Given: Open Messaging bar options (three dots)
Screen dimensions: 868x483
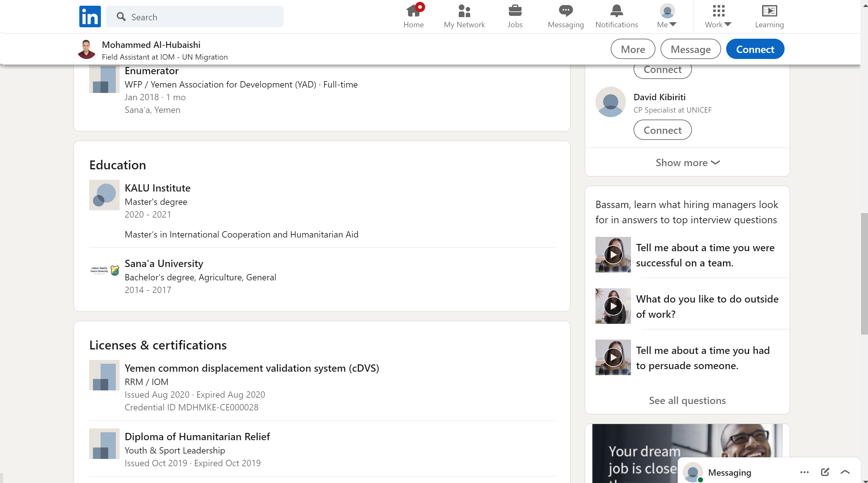Looking at the screenshot, I should click(x=804, y=472).
